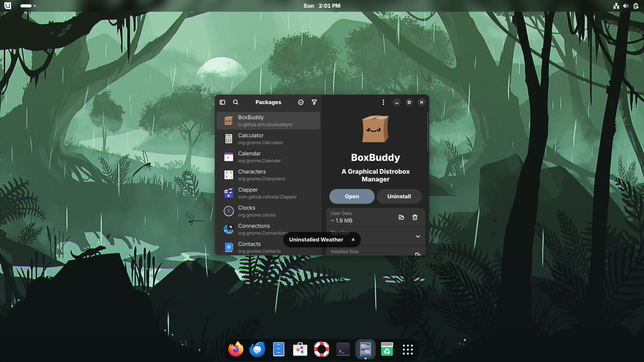The width and height of the screenshot is (644, 362).
Task: Open the volume tray icon
Action: (x=626, y=6)
